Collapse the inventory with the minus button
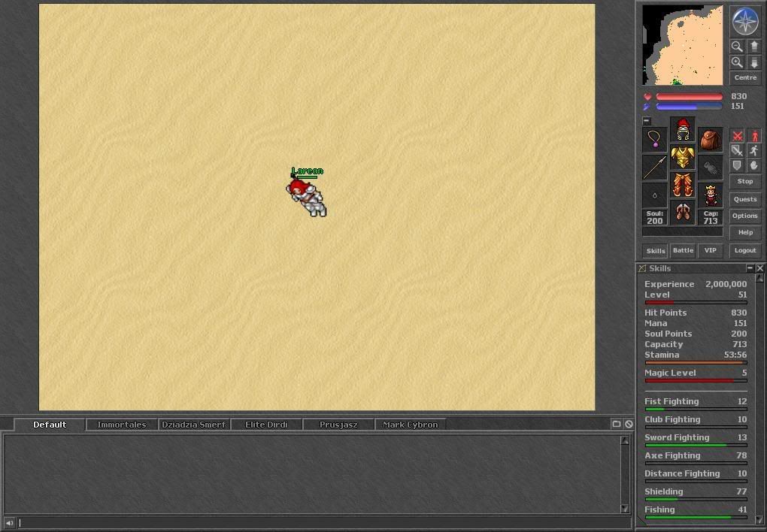Screen dimensions: 767x532 (x=647, y=120)
